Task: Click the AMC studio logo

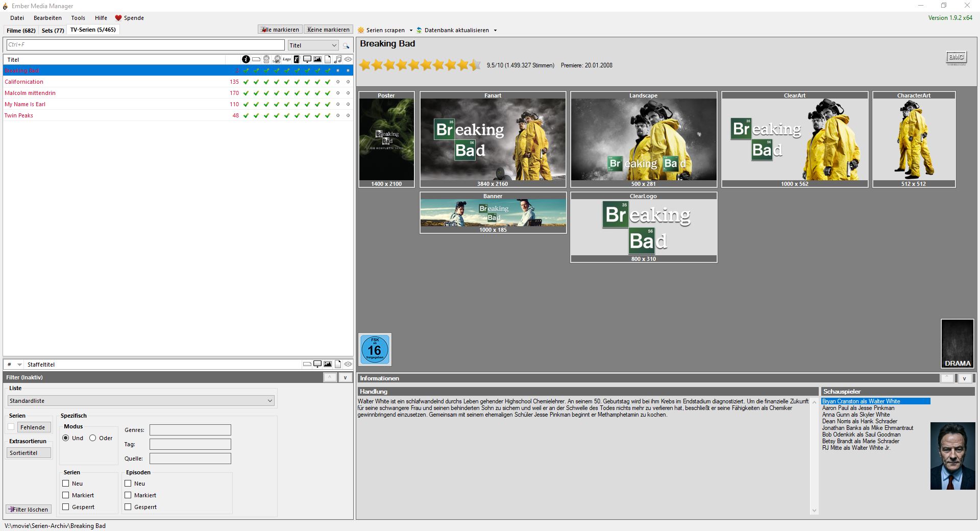Action: [x=956, y=58]
